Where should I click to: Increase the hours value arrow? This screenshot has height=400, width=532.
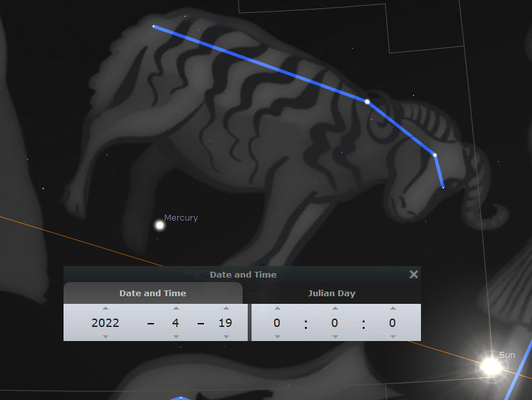(x=277, y=308)
